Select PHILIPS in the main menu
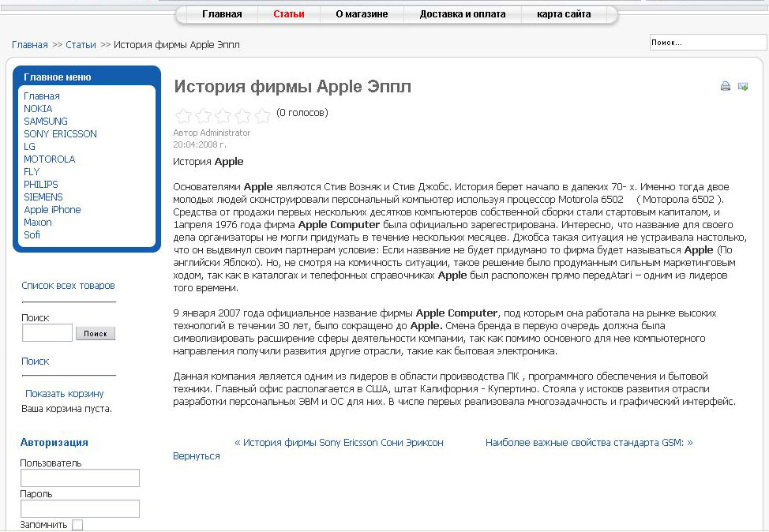Viewport: 769px width, 532px height. (x=41, y=185)
